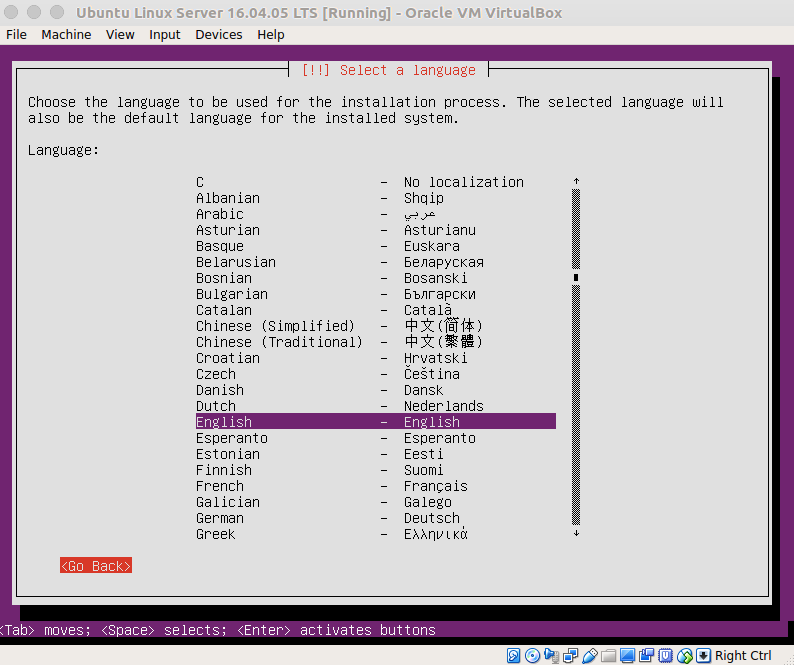Viewport: 794px width, 665px height.
Task: Select 'C - No localization' language row
Action: point(375,182)
